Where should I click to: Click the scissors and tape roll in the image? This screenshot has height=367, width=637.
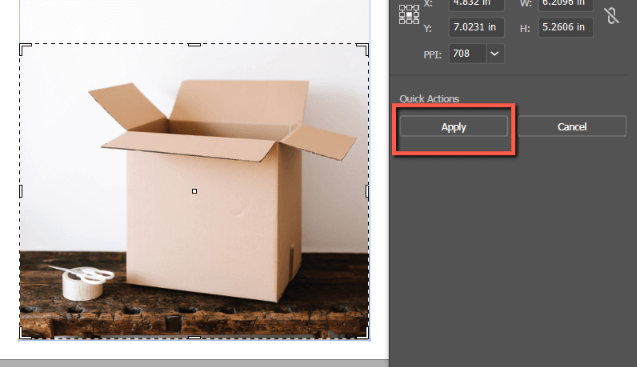[x=83, y=282]
